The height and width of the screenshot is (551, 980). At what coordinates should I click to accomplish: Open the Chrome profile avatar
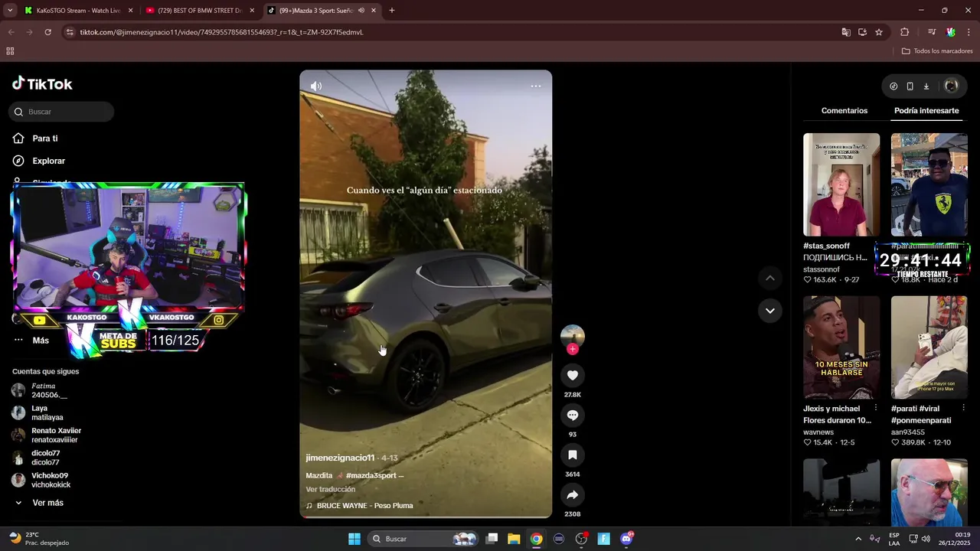point(950,32)
